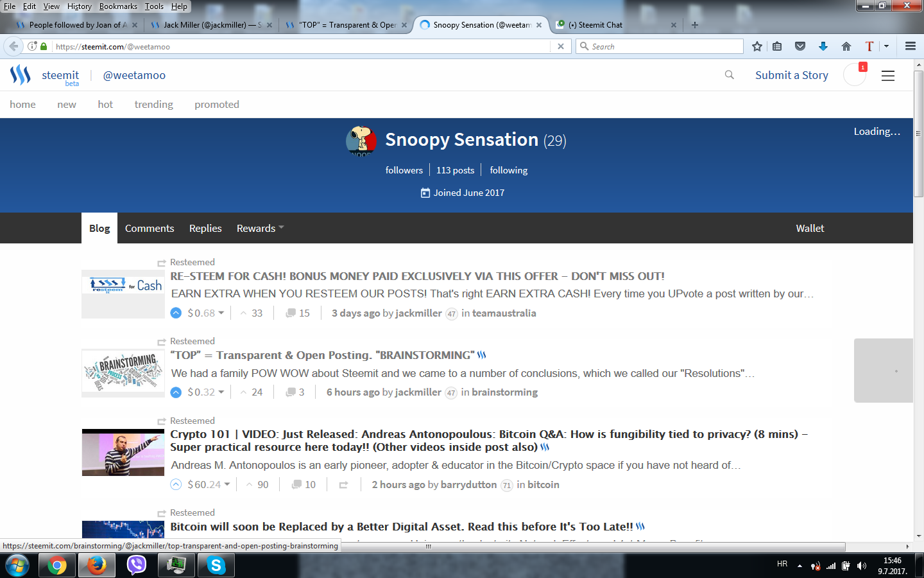Click Submit a Story link
Image resolution: width=924 pixels, height=578 pixels.
[792, 75]
